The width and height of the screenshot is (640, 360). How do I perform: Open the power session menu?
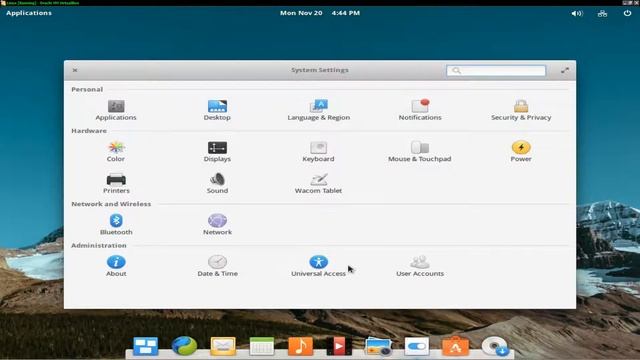[x=627, y=13]
